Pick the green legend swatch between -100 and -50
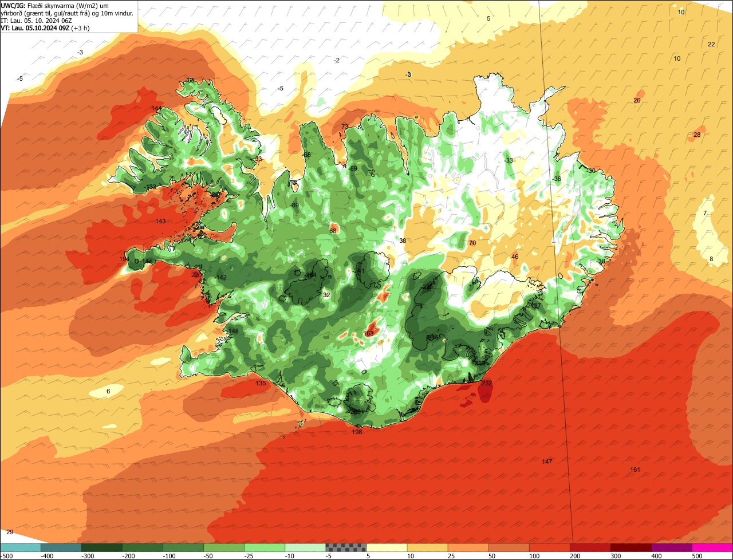Screen dimensions: 733x560 [x=183, y=547]
